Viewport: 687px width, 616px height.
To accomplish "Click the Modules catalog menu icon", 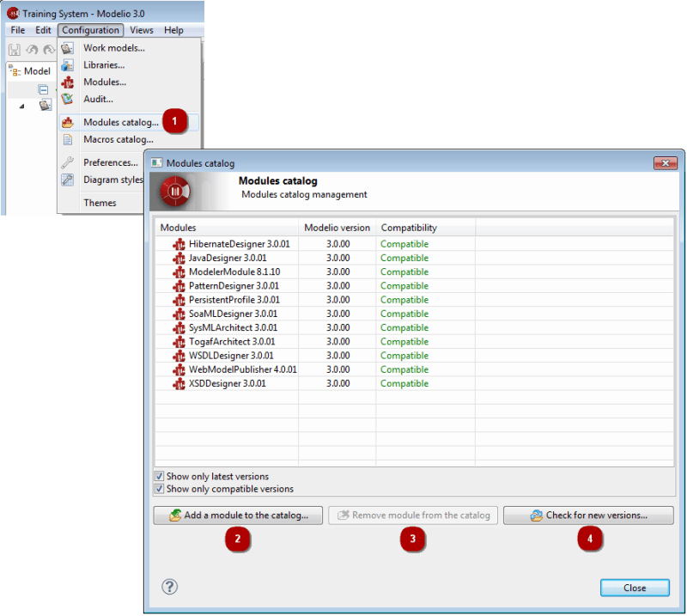I will [68, 122].
